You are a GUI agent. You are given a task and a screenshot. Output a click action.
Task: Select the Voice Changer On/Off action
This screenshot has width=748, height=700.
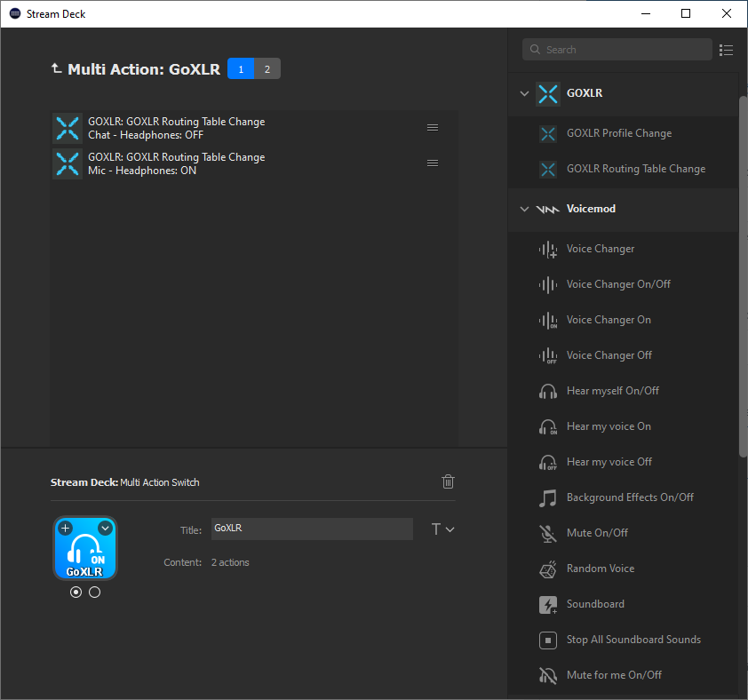click(x=624, y=285)
